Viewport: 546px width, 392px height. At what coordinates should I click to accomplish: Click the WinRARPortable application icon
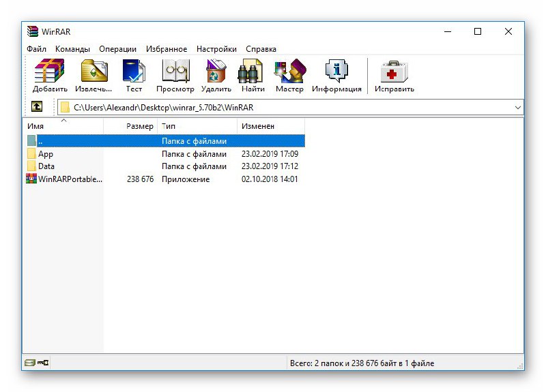31,179
